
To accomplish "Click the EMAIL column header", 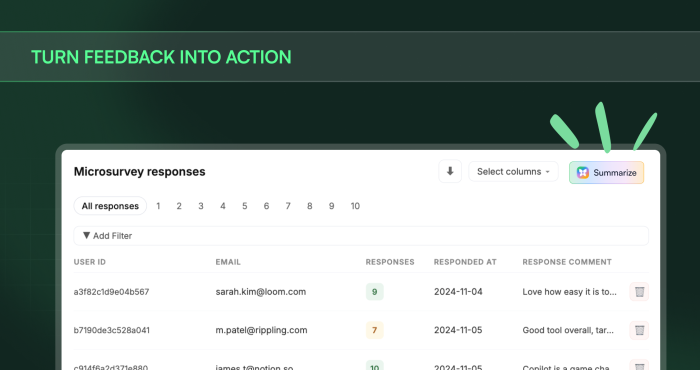I will point(228,262).
